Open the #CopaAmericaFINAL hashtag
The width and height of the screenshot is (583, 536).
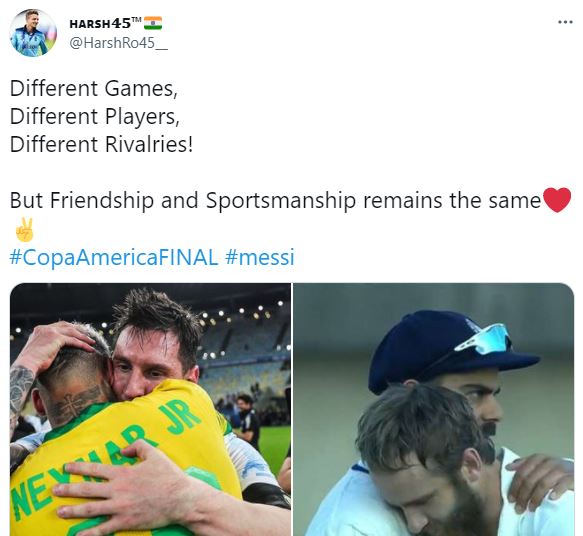pyautogui.click(x=114, y=257)
